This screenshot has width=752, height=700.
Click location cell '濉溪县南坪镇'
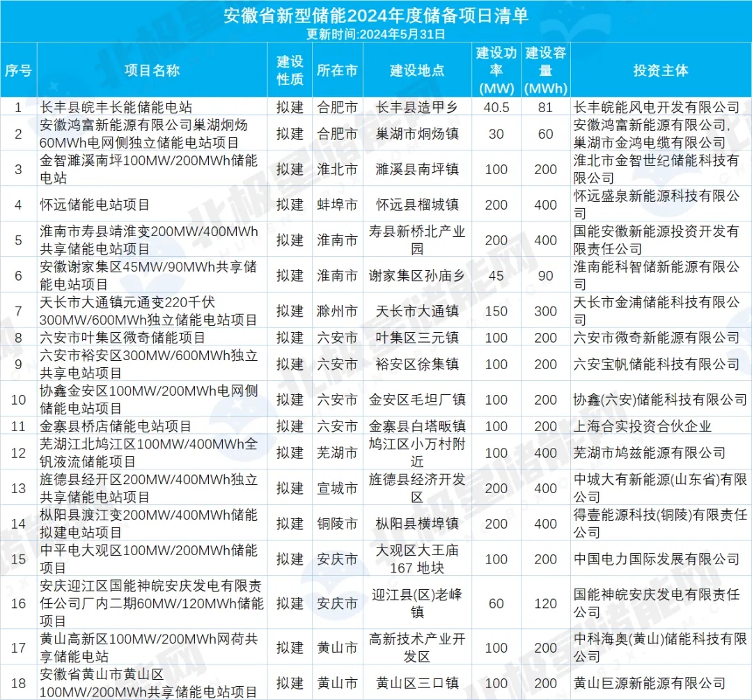417,169
